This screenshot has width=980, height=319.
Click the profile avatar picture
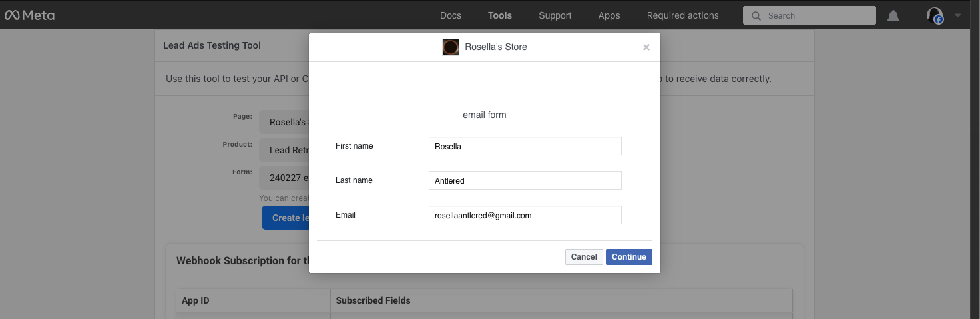(935, 16)
